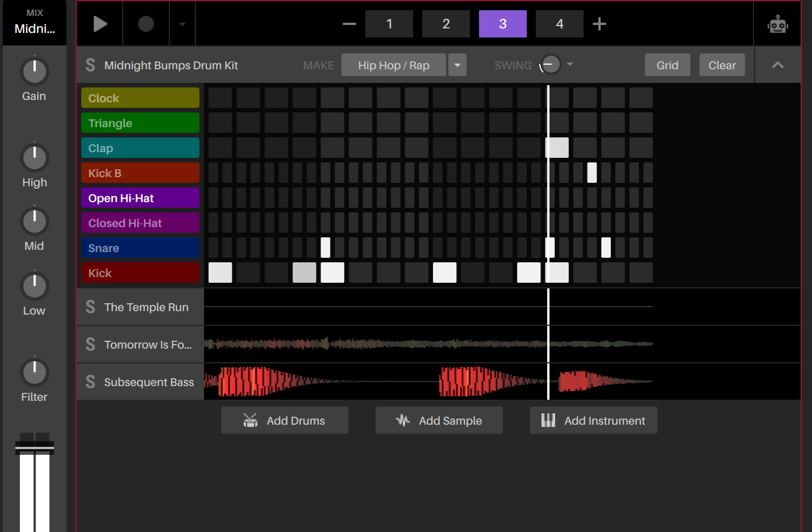
Task: Select the Subsequent Bass track name
Action: (x=149, y=382)
